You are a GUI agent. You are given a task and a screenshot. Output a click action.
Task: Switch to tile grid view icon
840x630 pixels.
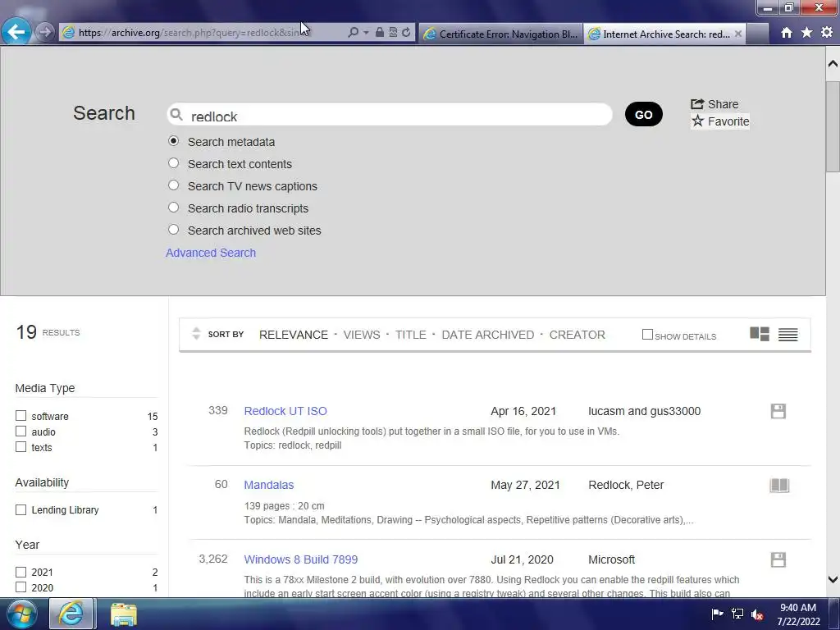point(760,335)
